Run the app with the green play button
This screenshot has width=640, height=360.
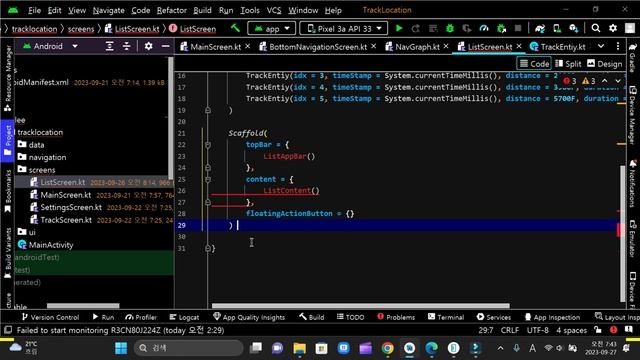click(399, 28)
